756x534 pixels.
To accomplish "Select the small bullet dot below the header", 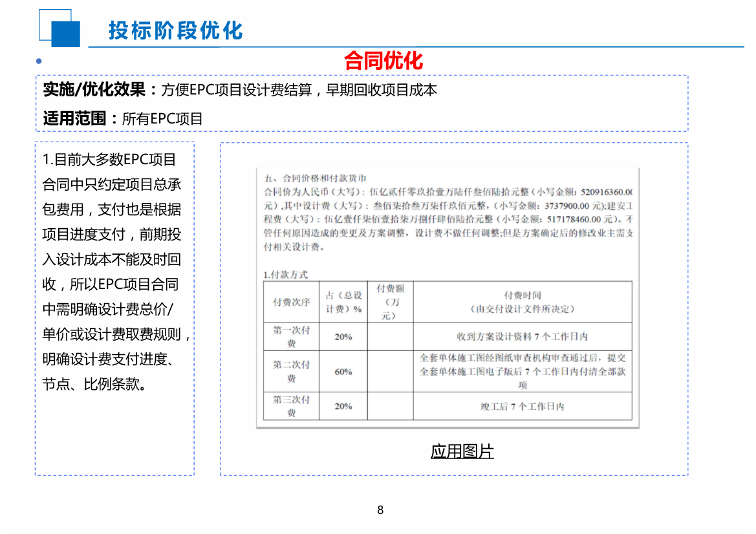I will pyautogui.click(x=39, y=61).
